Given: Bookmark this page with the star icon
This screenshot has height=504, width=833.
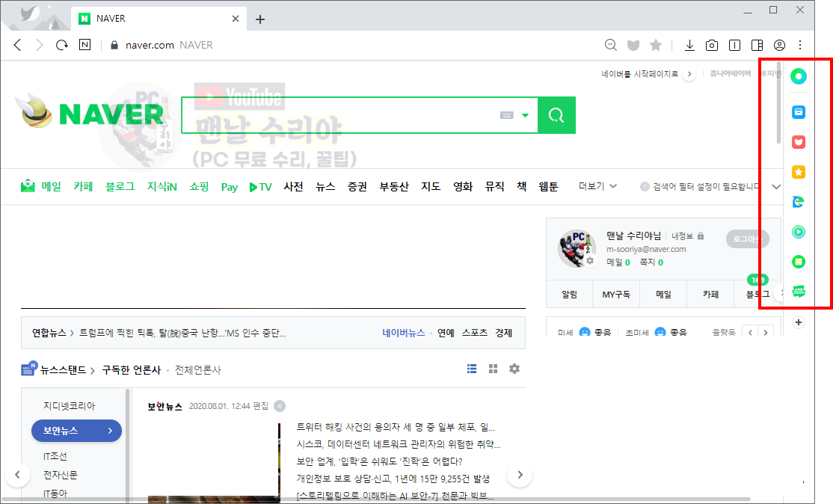Looking at the screenshot, I should [x=656, y=45].
